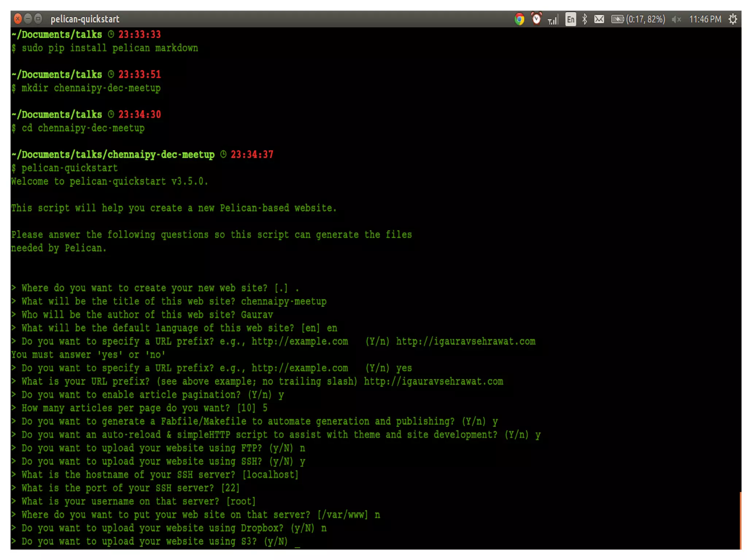Viewport: 747px width, 560px height.
Task: Click the SSH hostname [localhost] line
Action: tap(155, 475)
